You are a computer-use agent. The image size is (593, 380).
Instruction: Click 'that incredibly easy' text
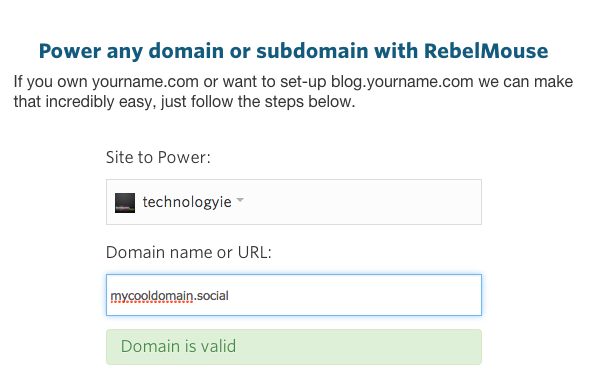85,102
